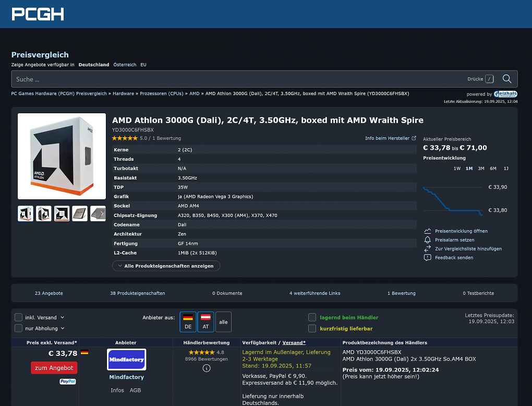Click the PayPal payment icon

click(x=68, y=381)
